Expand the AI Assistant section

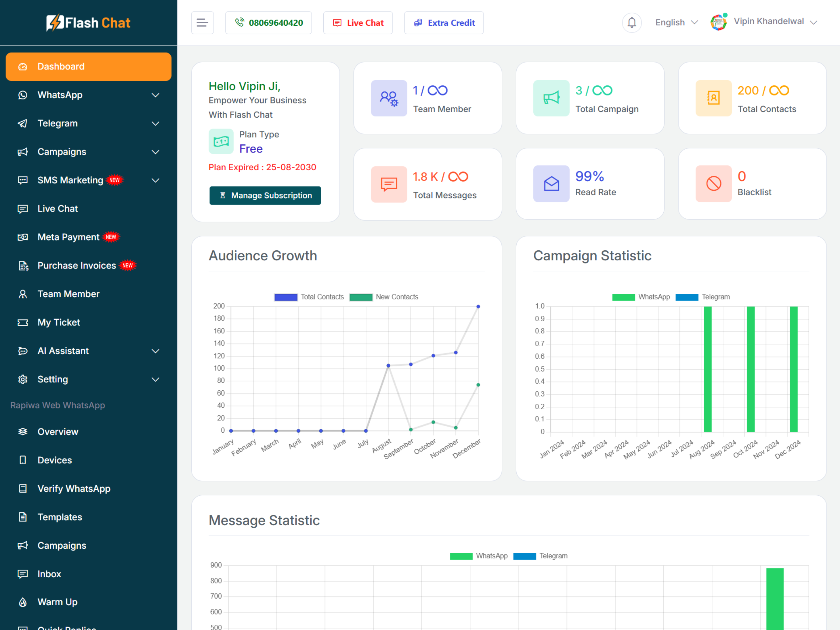[155, 351]
